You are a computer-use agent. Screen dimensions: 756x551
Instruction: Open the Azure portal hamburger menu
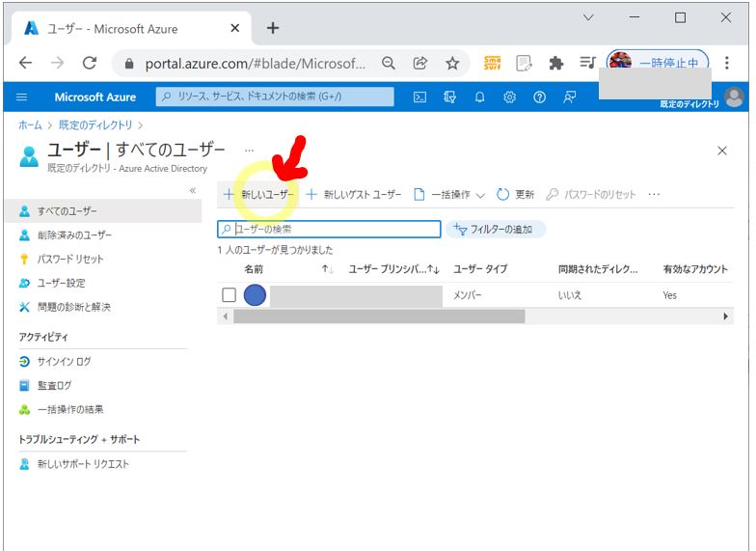[x=21, y=96]
